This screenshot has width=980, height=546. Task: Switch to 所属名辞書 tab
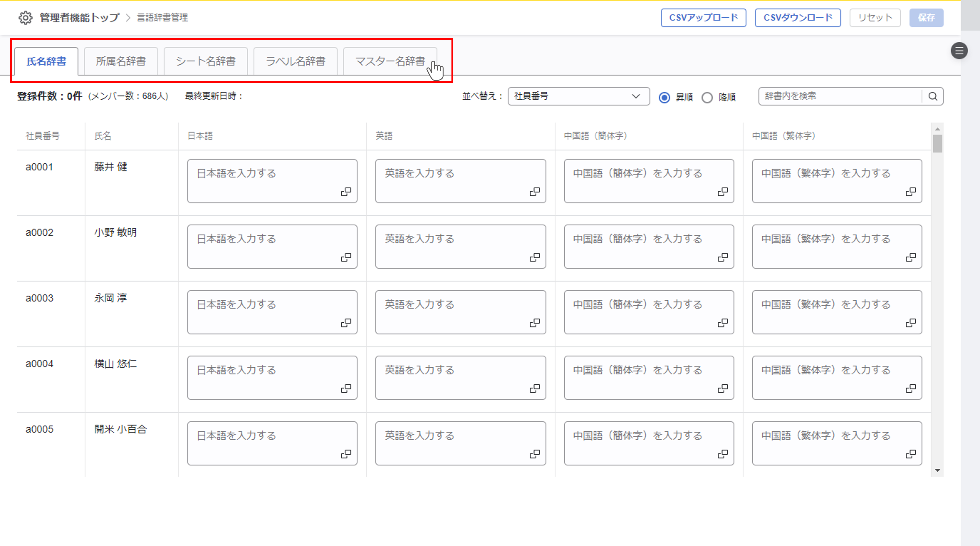[x=120, y=61]
